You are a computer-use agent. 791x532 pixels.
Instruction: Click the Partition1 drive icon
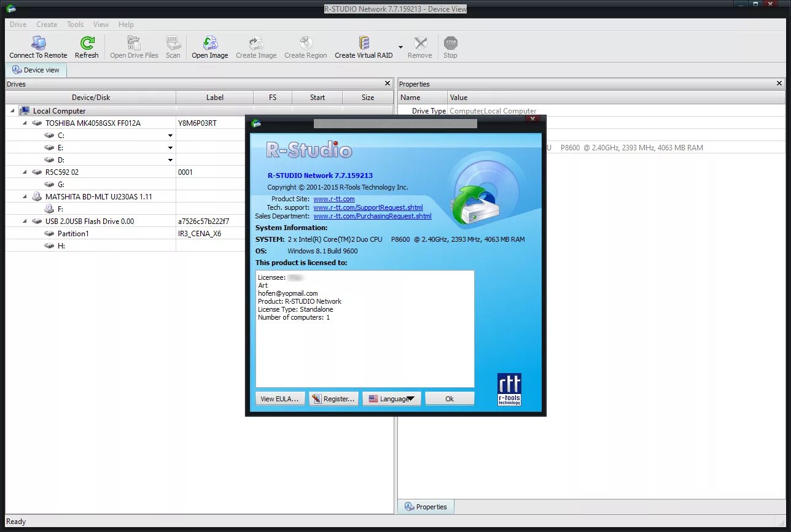tap(49, 234)
